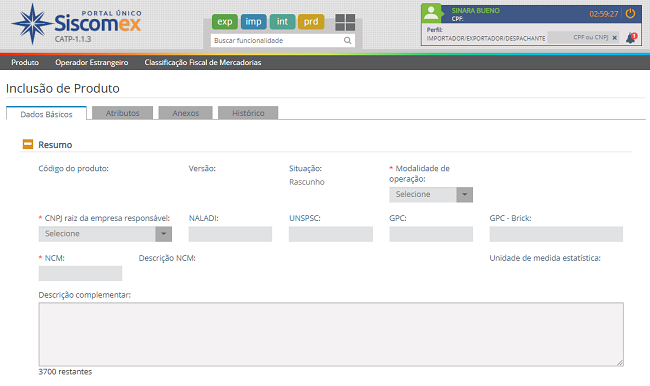This screenshot has width=650, height=386.
Task: Open the Operador Estrangeiro menu
Action: click(x=92, y=62)
